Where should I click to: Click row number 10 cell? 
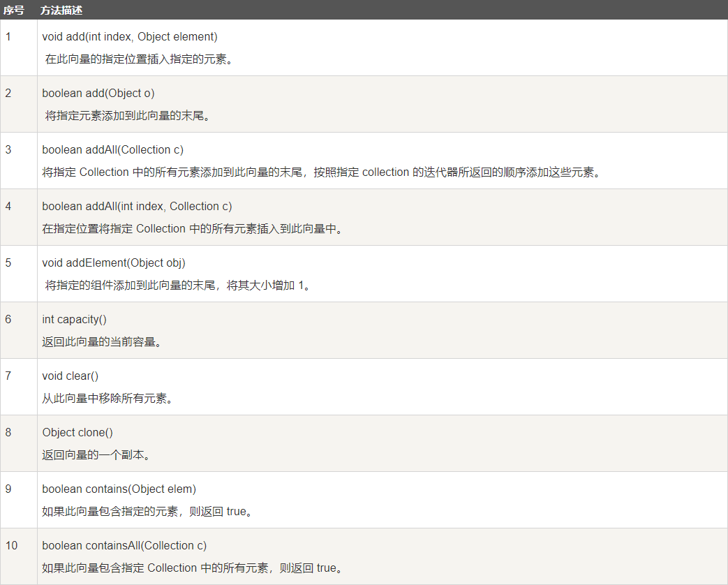click(19, 556)
